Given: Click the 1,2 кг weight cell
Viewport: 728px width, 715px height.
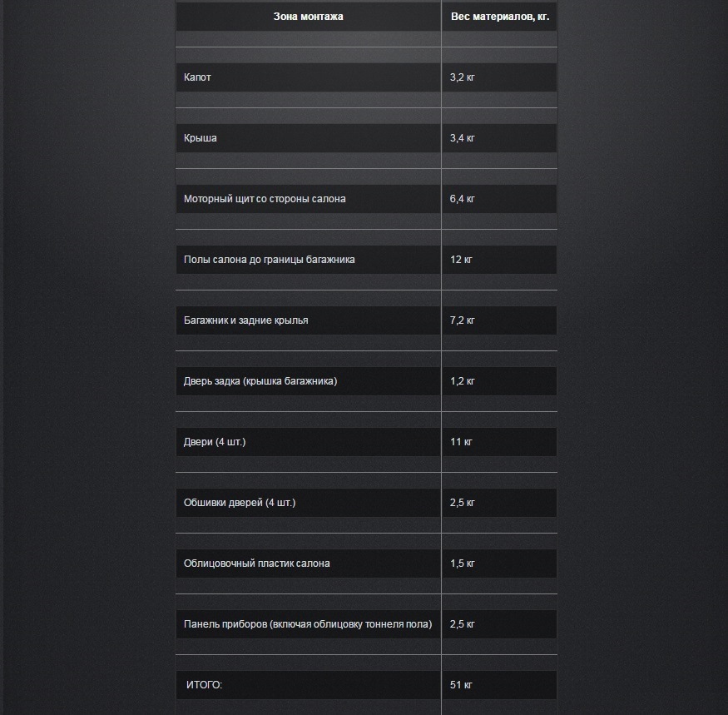Looking at the screenshot, I should point(499,381).
